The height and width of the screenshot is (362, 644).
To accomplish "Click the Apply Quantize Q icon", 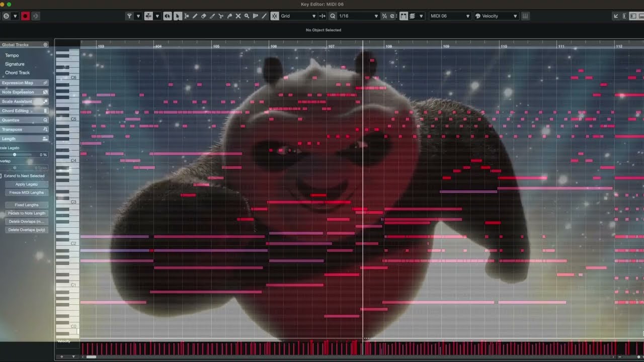I will coord(333,16).
